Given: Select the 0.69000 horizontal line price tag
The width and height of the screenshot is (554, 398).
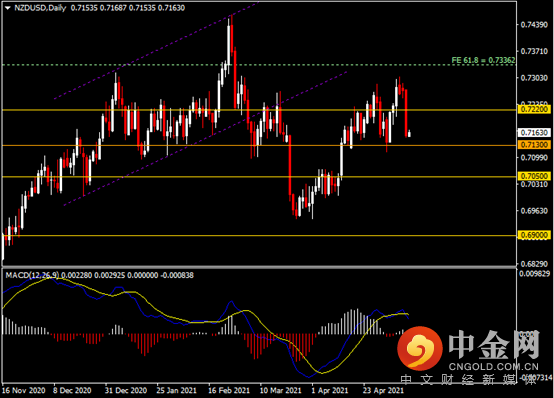Looking at the screenshot, I should (x=534, y=235).
